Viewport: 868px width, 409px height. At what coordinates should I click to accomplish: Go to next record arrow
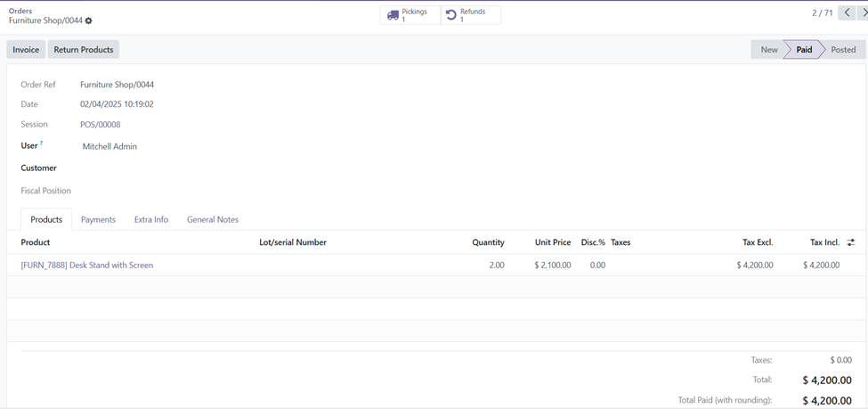[863, 13]
